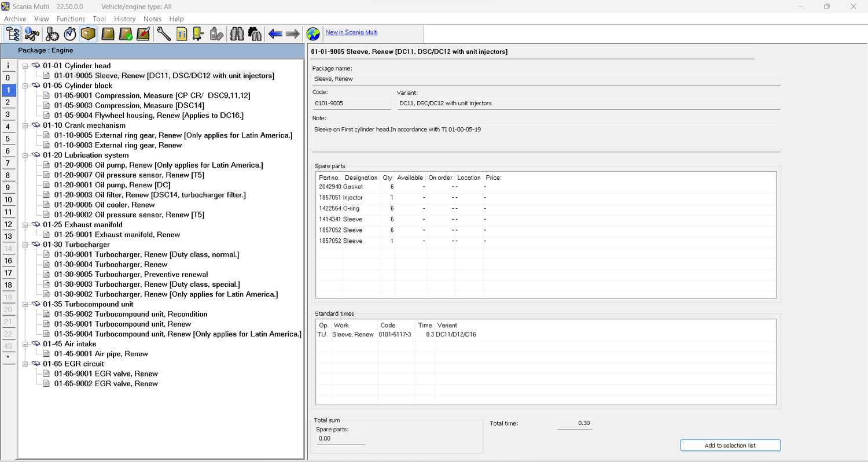Click the yellow TI document icon

(182, 34)
